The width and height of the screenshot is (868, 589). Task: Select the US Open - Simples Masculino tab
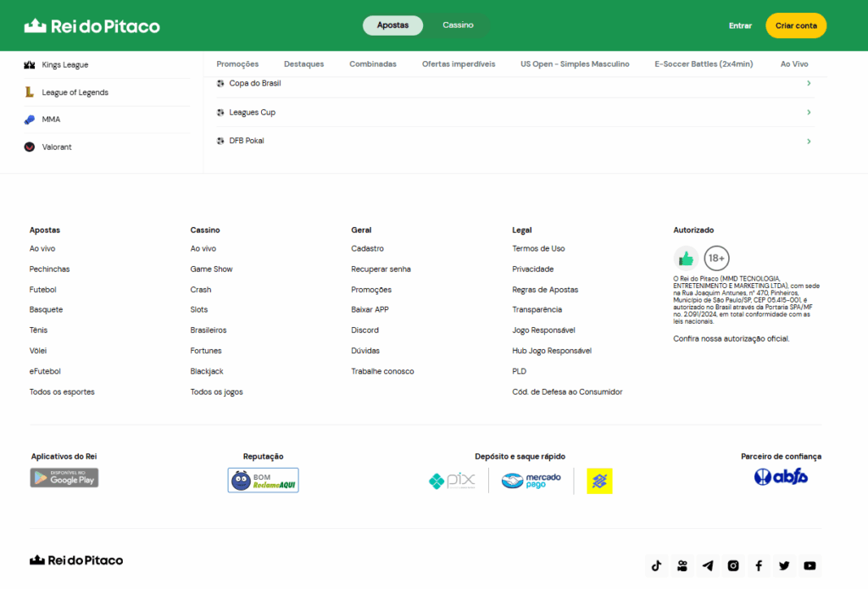tap(575, 64)
